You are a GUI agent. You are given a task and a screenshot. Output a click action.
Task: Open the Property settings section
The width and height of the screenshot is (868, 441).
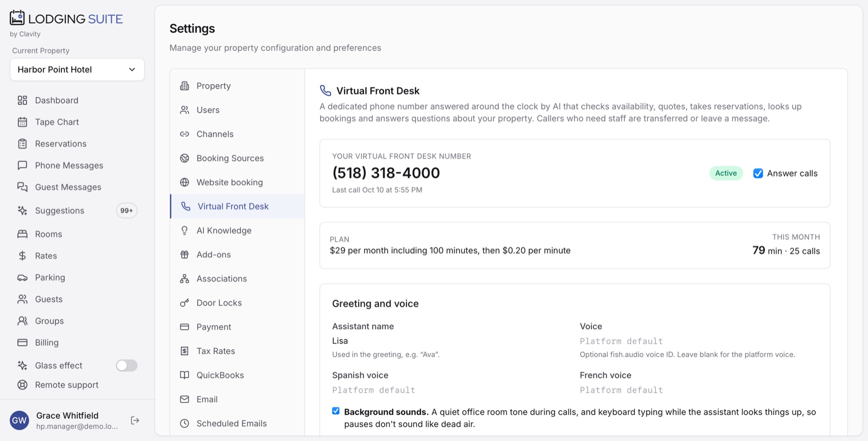(237, 86)
